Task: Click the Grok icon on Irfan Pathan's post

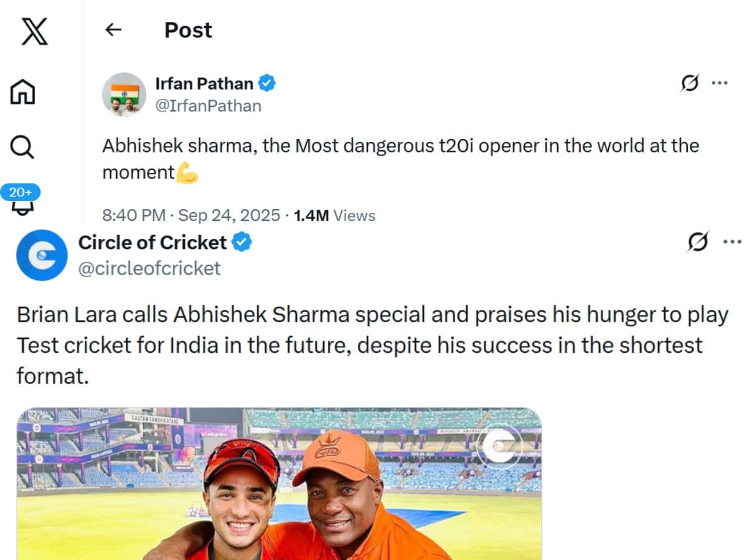Action: click(690, 83)
